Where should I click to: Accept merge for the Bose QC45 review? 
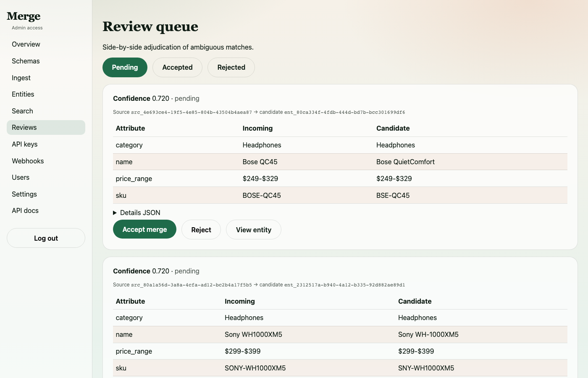tap(144, 229)
